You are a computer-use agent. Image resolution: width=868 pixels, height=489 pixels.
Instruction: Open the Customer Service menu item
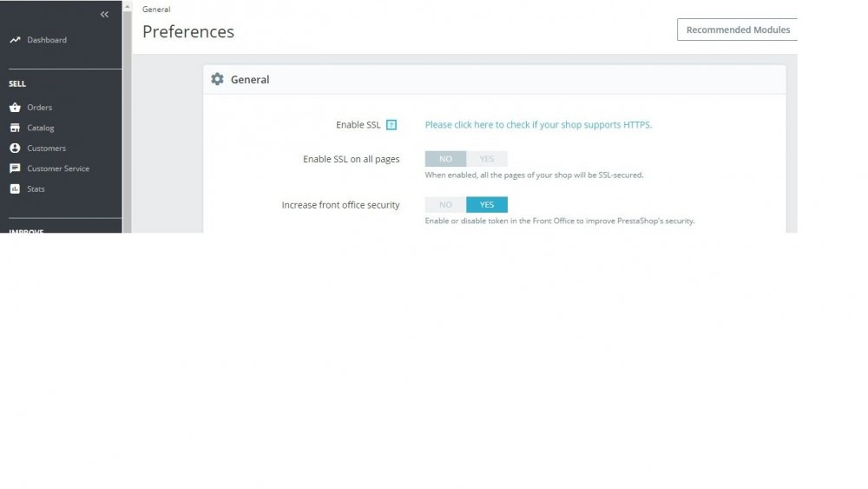point(58,169)
